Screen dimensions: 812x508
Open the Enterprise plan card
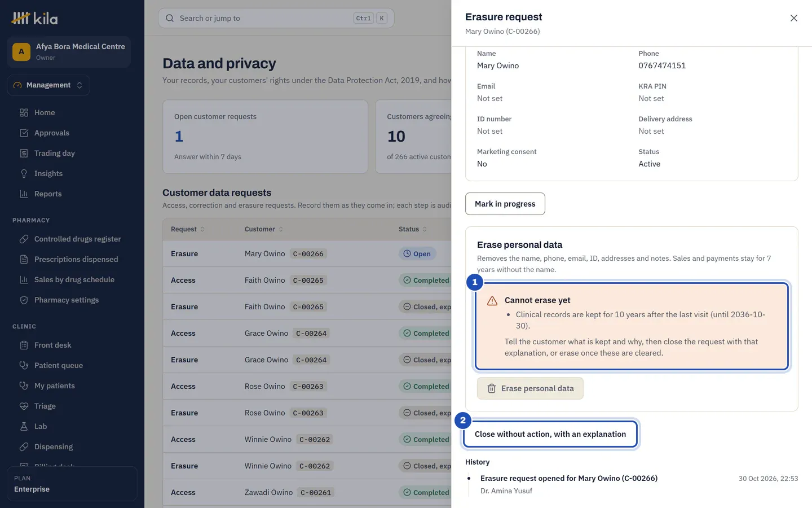point(72,484)
